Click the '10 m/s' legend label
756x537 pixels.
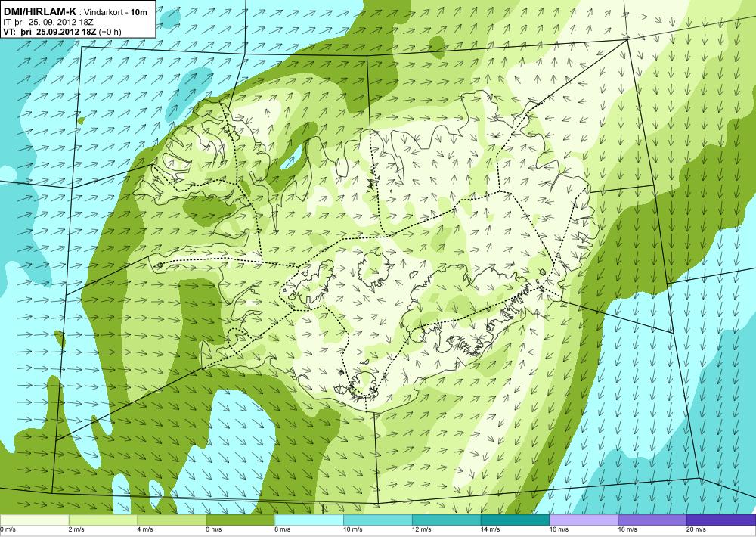[353, 529]
